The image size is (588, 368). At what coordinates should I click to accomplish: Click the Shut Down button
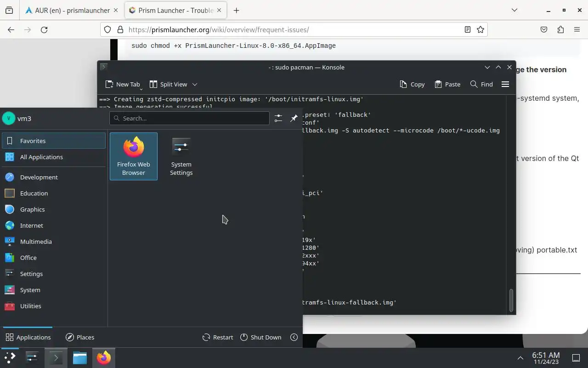(x=260, y=337)
